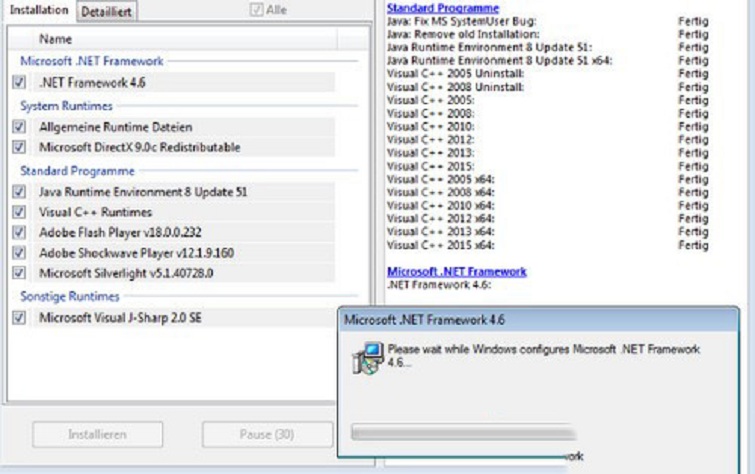Disable Microsoft DirectX 9.0c Redistributable checkbox
The image size is (755, 474).
[20, 148]
